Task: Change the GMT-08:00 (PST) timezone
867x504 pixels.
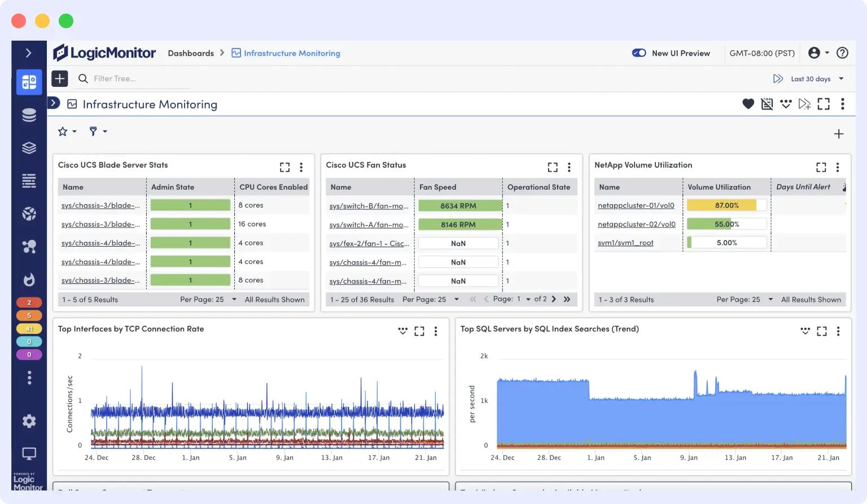Action: point(762,53)
